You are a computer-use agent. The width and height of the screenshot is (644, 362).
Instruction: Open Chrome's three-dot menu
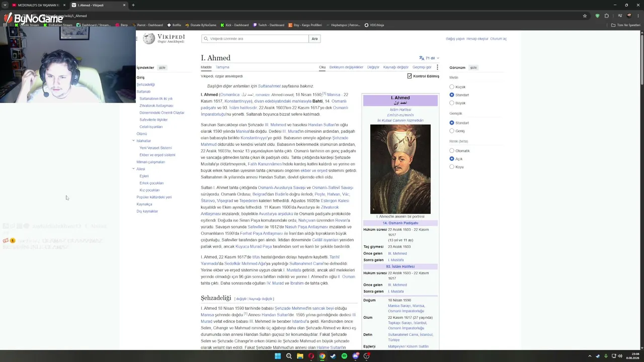(x=639, y=16)
